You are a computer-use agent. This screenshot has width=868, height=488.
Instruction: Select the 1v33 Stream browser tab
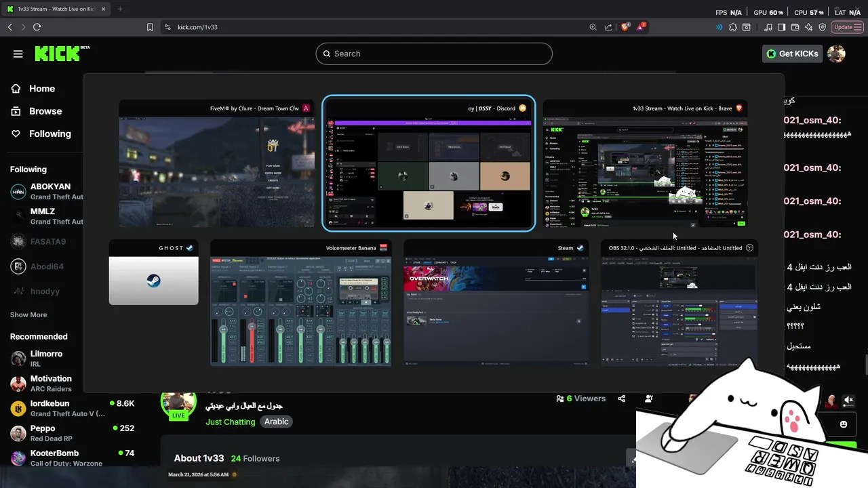56,9
